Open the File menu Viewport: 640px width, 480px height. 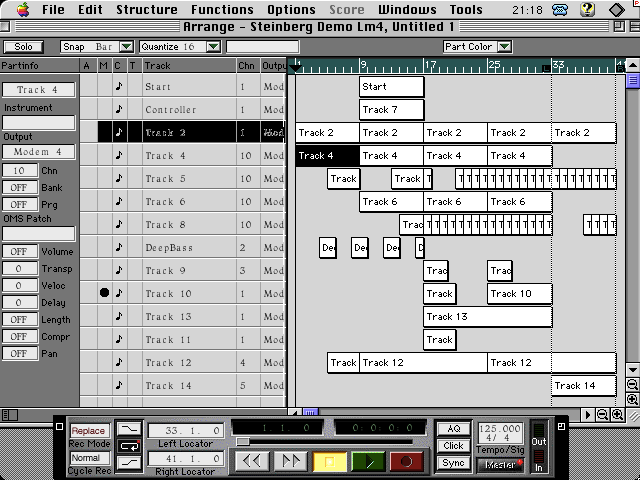[x=53, y=9]
